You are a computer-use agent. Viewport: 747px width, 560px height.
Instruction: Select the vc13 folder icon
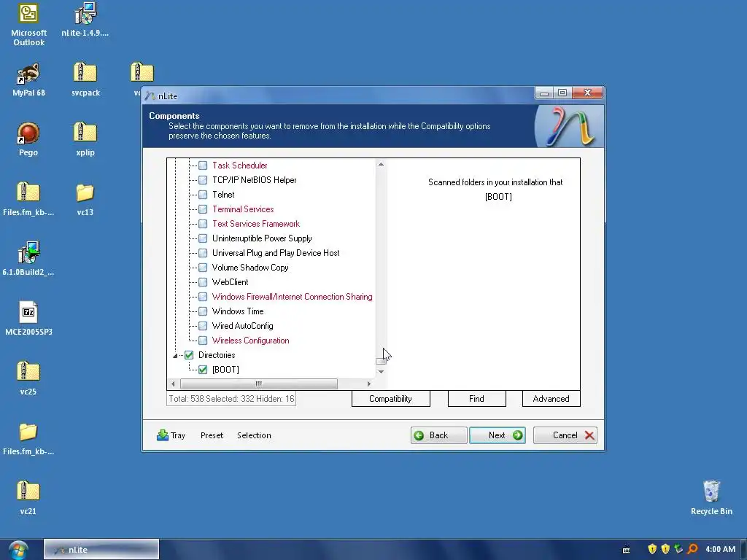[x=85, y=200]
